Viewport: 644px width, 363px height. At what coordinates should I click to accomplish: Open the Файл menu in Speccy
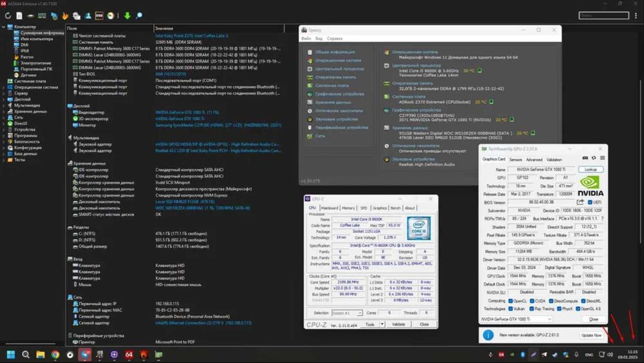pyautogui.click(x=306, y=39)
